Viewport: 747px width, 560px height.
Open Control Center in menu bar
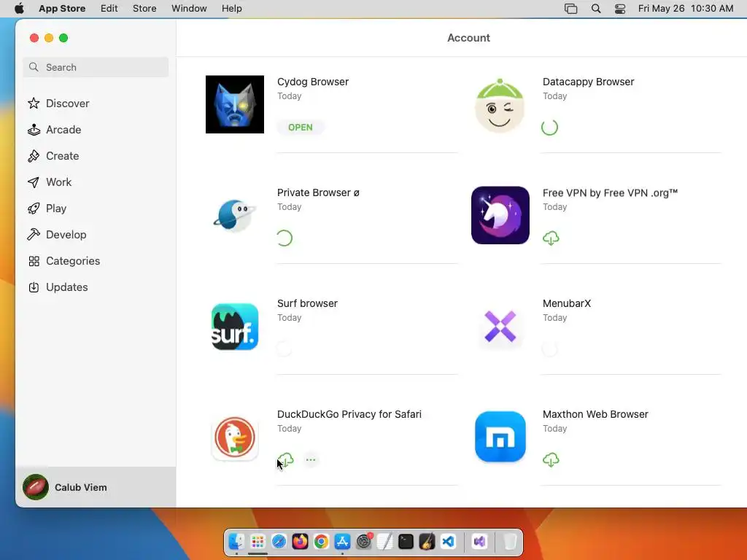620,9
